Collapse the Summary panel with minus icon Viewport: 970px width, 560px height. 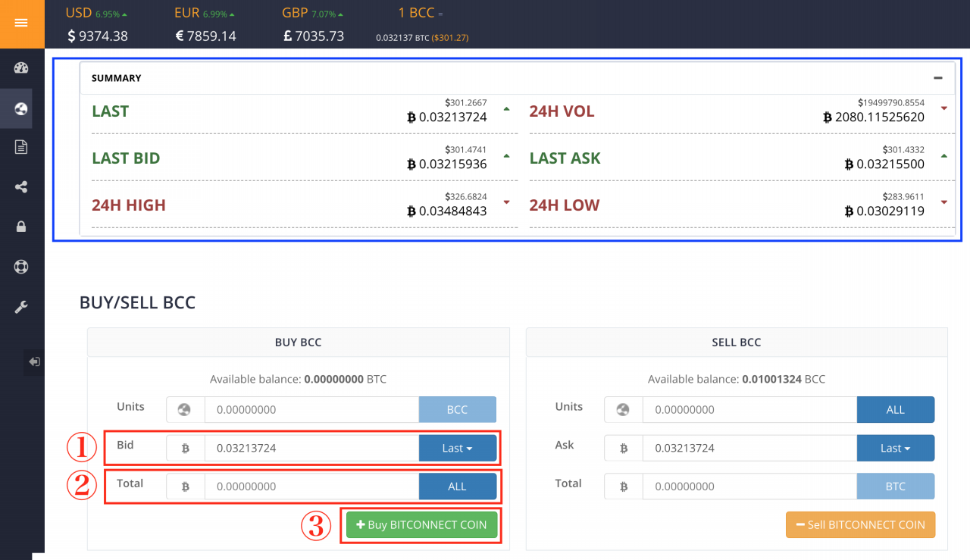(938, 78)
